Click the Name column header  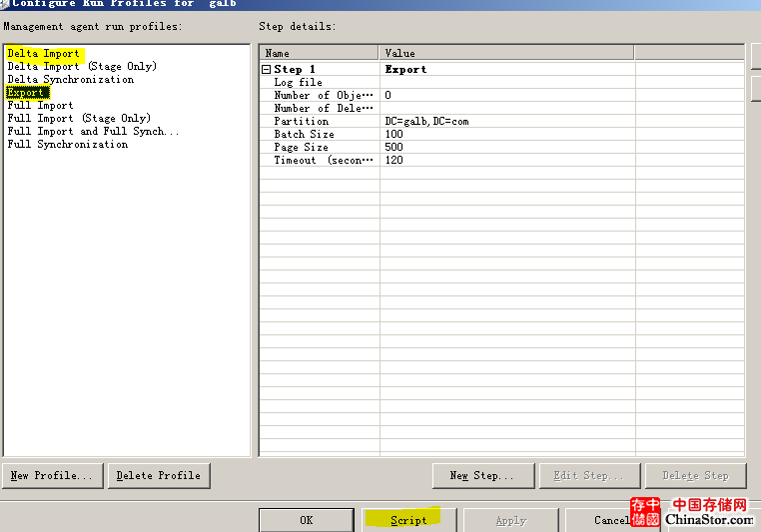[x=319, y=53]
